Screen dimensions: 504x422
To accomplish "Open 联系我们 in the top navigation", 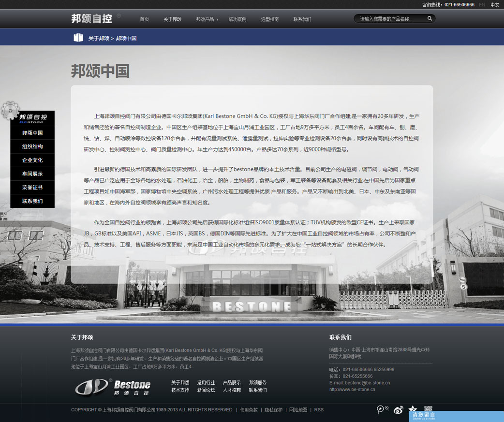I will pos(302,19).
